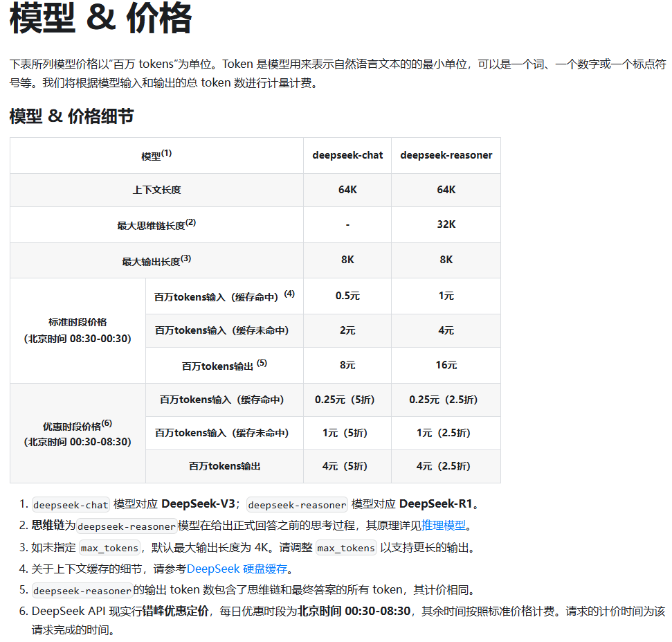672x642 pixels.
Task: Click the subheading 模型 & 价格细节
Action: coord(71,116)
